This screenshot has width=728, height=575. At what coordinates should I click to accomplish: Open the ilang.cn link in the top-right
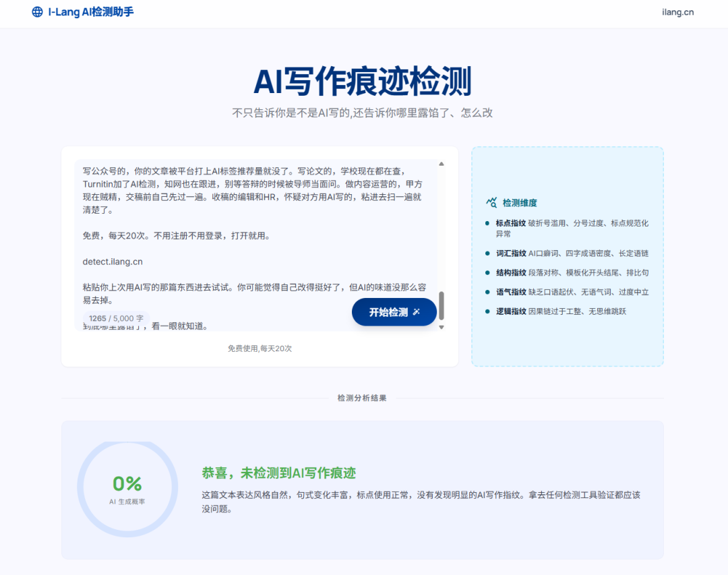[678, 11]
